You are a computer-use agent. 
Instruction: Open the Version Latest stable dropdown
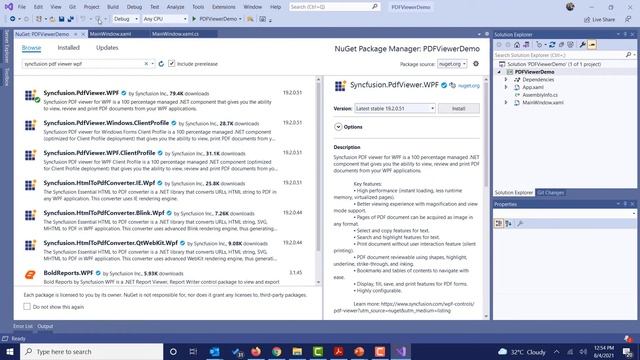pyautogui.click(x=395, y=109)
